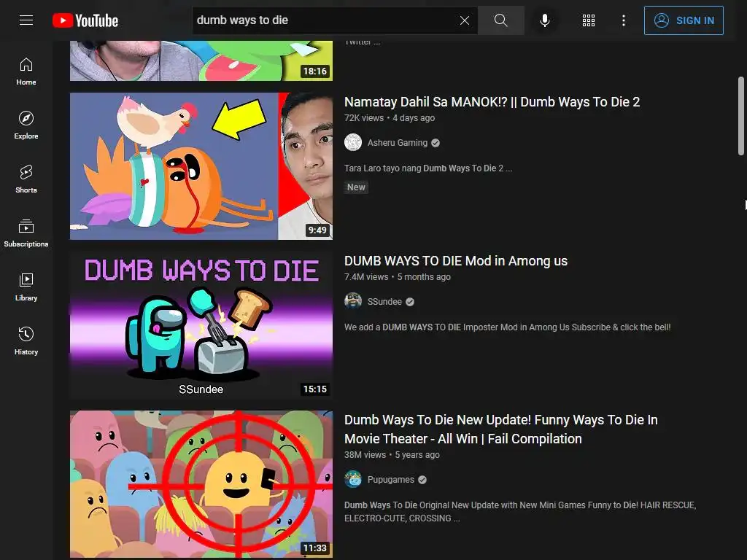Click description We add a DUMB WAYS TO DIE Imposter
This screenshot has height=560, width=747.
click(x=508, y=327)
